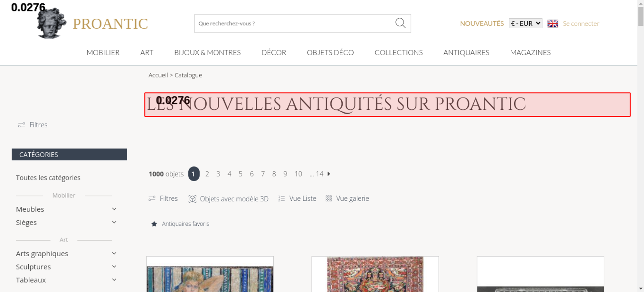Show objects with 3D model icon

click(x=192, y=199)
